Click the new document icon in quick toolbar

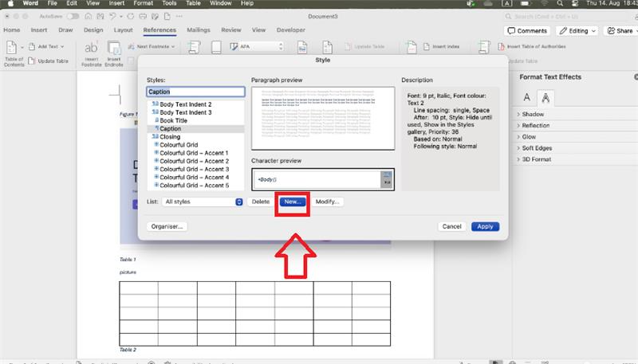pos(167,16)
